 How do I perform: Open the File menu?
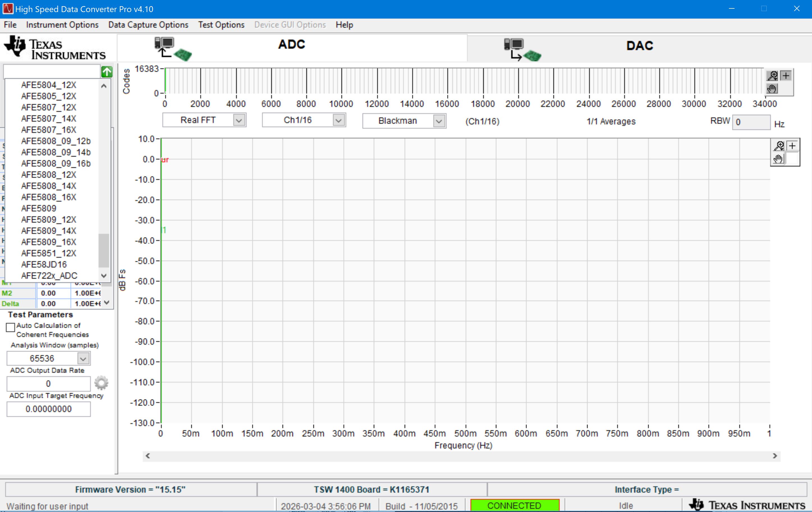click(10, 25)
